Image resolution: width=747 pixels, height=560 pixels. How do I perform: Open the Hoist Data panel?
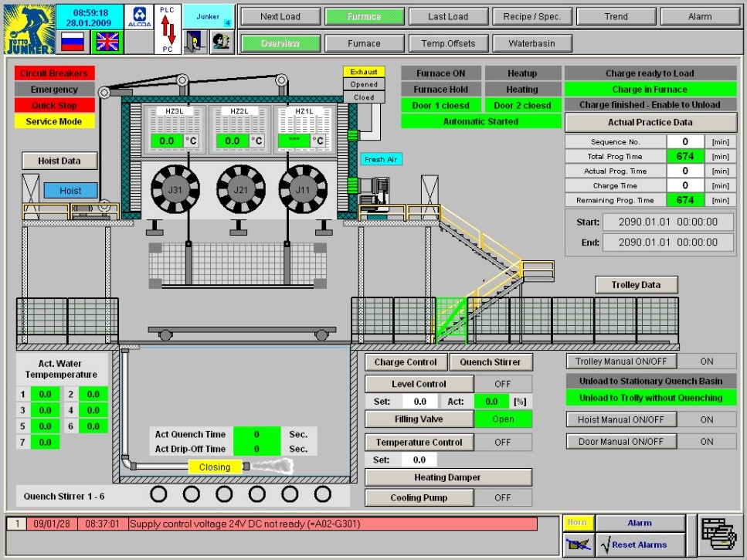point(59,161)
